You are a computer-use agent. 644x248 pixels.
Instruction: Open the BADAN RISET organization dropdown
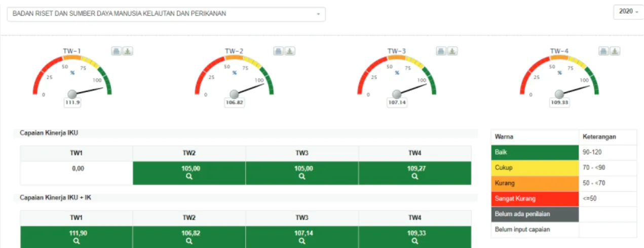[x=166, y=14]
